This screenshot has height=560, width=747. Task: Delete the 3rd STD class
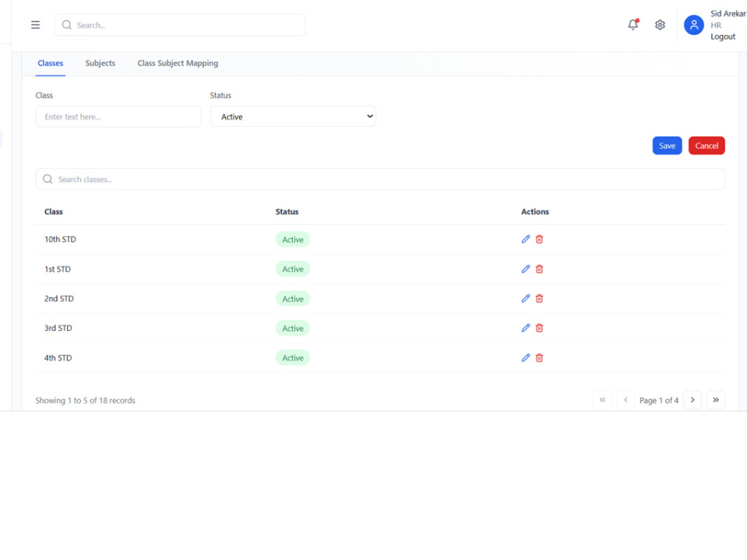pyautogui.click(x=539, y=328)
